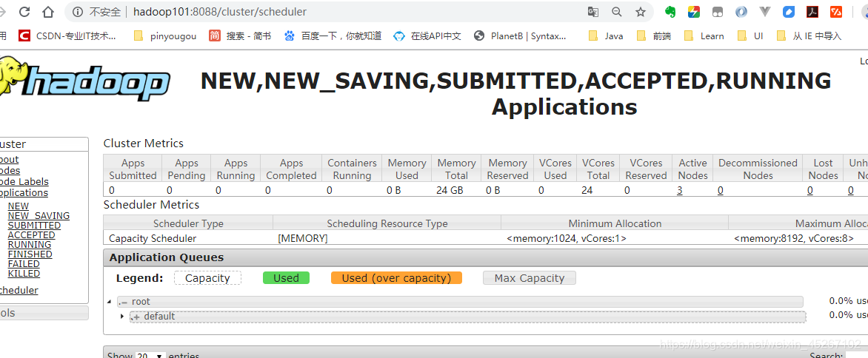The width and height of the screenshot is (868, 358).
Task: Click the Max Capacity legend swatch
Action: click(x=530, y=278)
